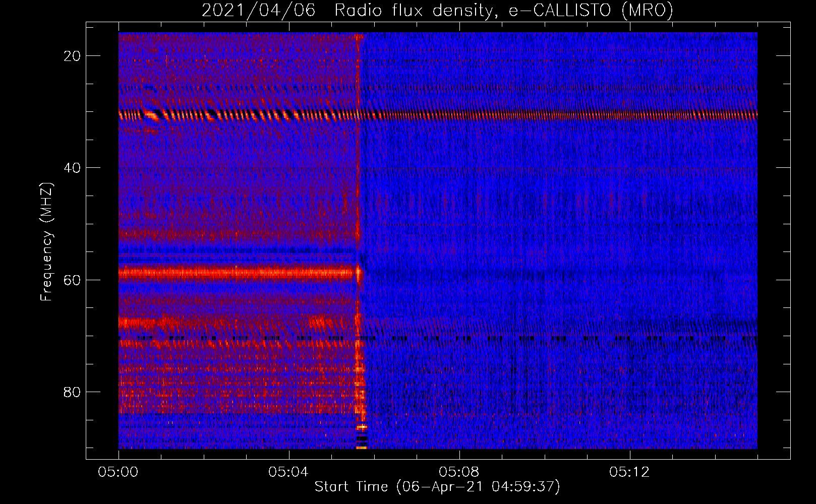Click the '05:08' time tick label
This screenshot has height=504, width=816.
pos(459,472)
